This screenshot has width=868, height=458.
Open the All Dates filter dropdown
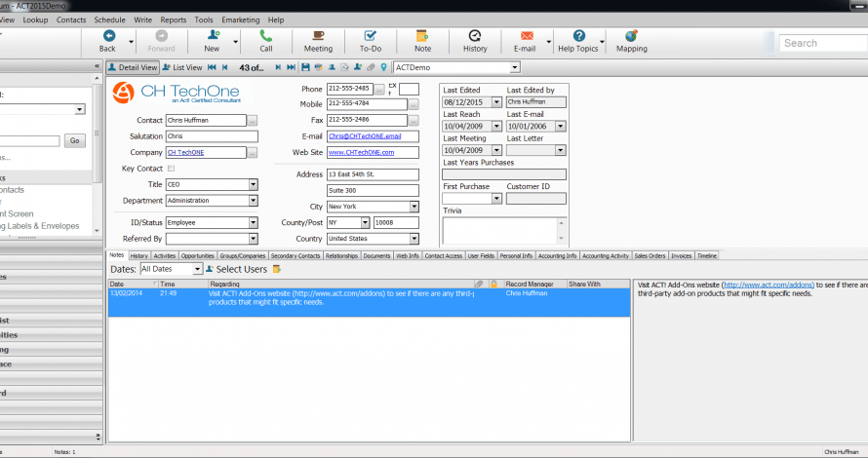pyautogui.click(x=197, y=269)
